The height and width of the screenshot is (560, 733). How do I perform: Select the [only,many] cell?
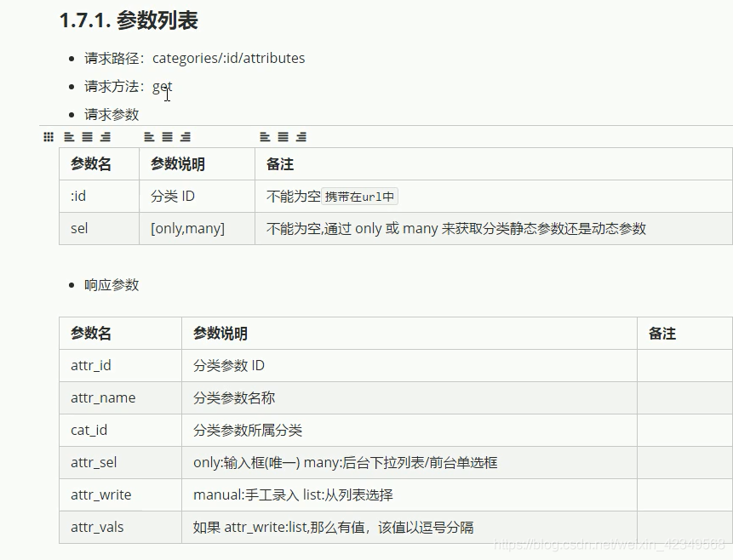pos(197,229)
